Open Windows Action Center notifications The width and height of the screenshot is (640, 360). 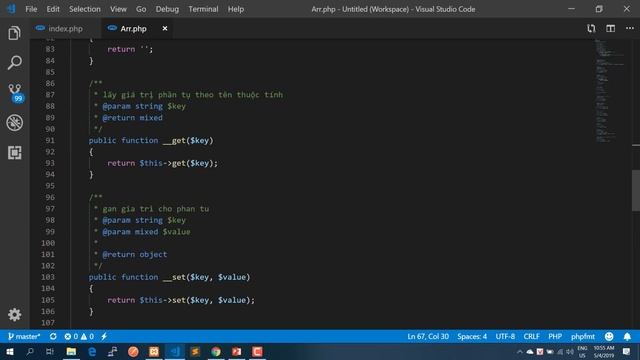click(x=627, y=351)
